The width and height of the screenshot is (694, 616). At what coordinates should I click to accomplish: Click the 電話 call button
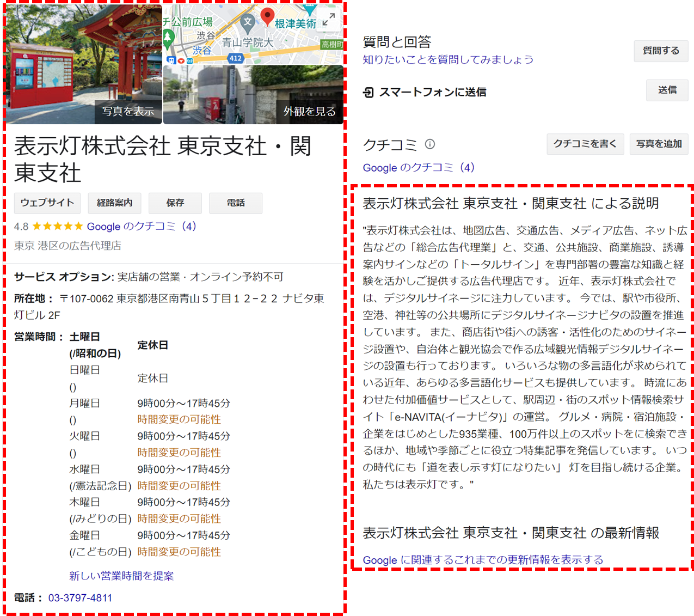(x=236, y=203)
